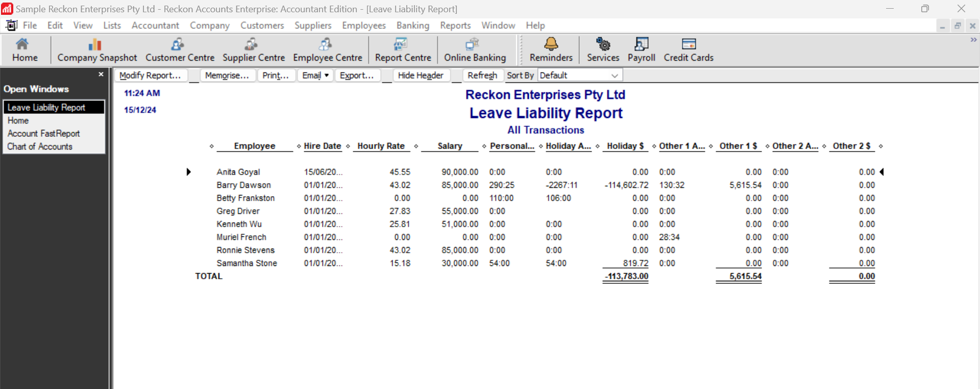Open the Email dropdown button
Viewport: 980px width, 389px height.
pyautogui.click(x=315, y=76)
